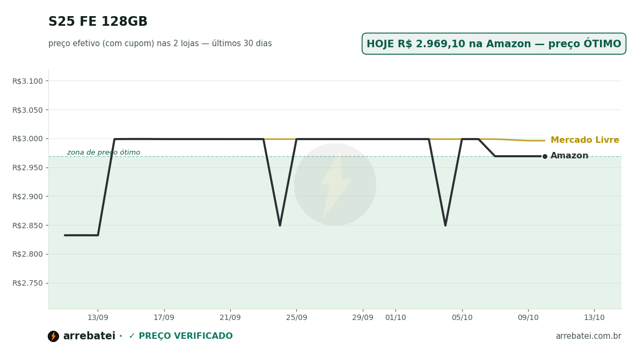Screen dimensions: 644x349
Task: Click the 'zona de preço ótimo' annotation
Action: (104, 152)
